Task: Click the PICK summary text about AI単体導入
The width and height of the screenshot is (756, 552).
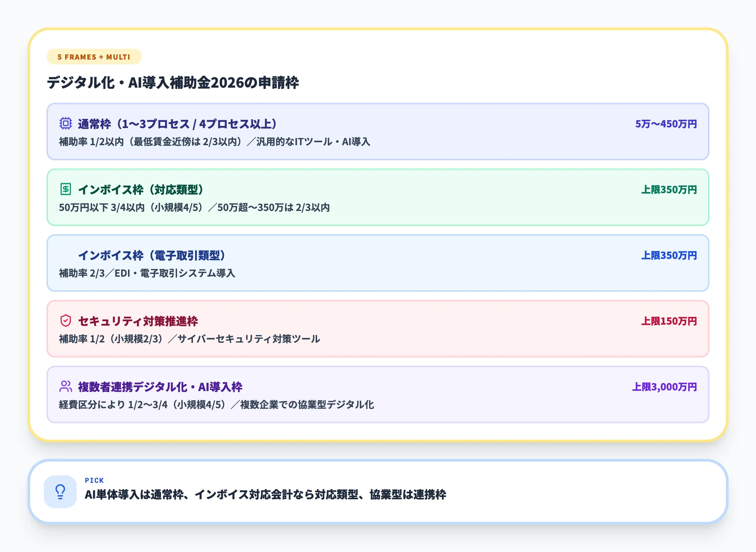Action: pos(267,495)
